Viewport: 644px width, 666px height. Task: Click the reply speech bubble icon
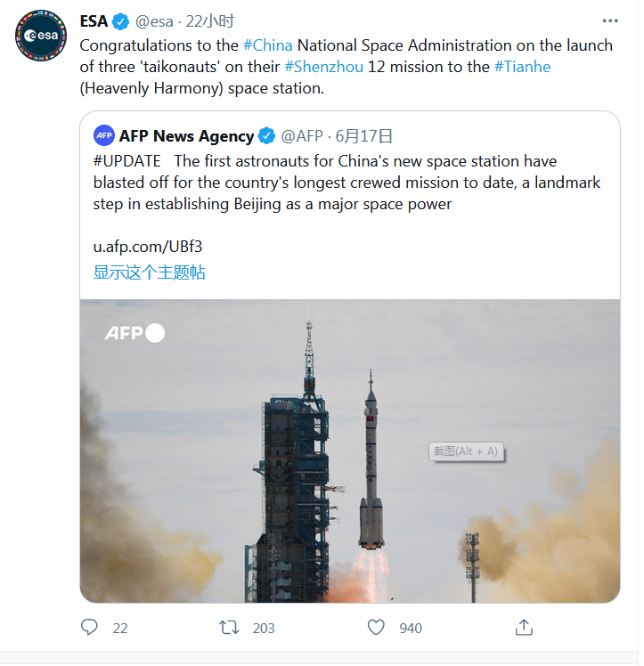(x=89, y=628)
